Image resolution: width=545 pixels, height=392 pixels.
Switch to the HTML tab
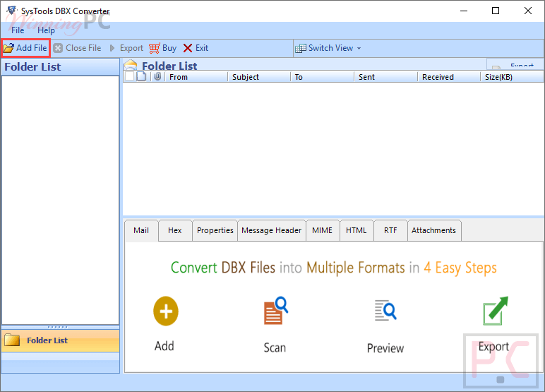click(357, 230)
